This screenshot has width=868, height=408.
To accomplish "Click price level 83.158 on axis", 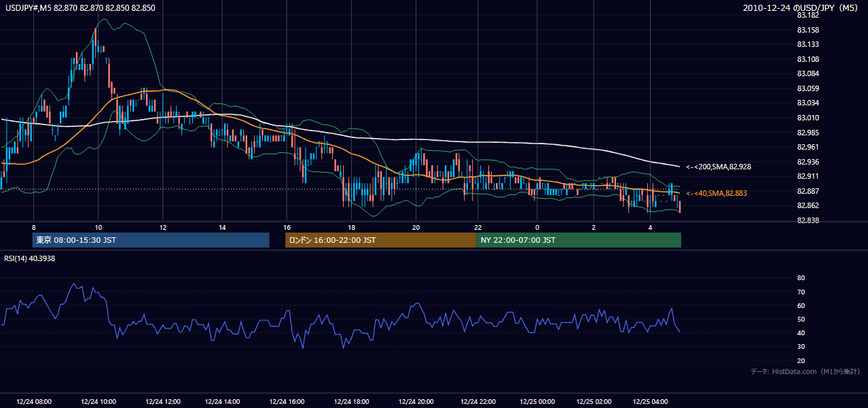I will [808, 30].
